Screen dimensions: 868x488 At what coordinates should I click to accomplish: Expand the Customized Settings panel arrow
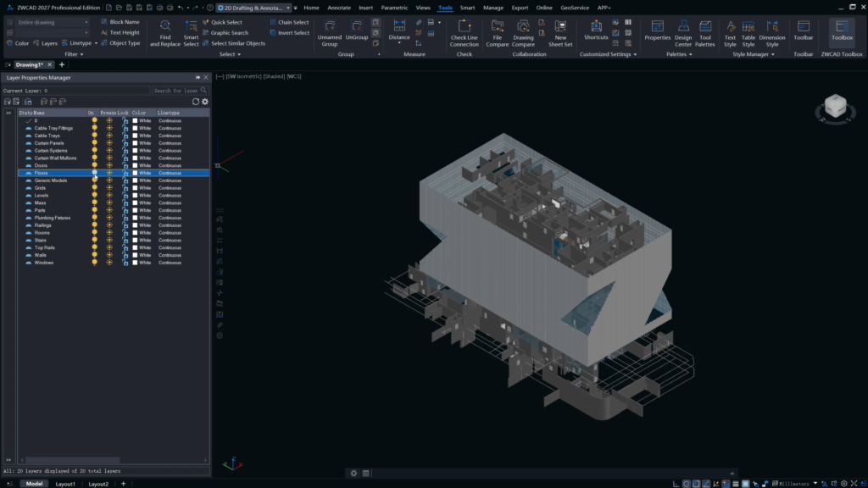635,55
